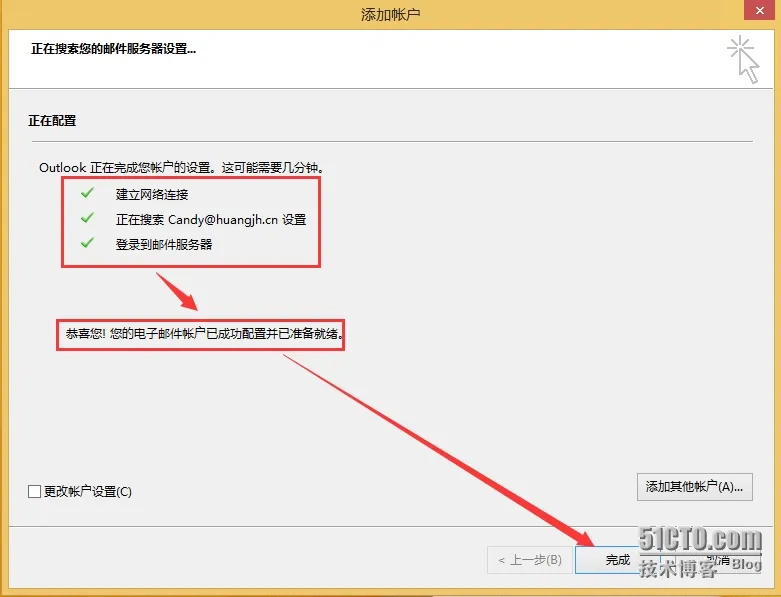Viewport: 781px width, 597px height.
Task: Select the text 正在搜索 Candy@huangjh.cn 设置
Action: pos(211,220)
